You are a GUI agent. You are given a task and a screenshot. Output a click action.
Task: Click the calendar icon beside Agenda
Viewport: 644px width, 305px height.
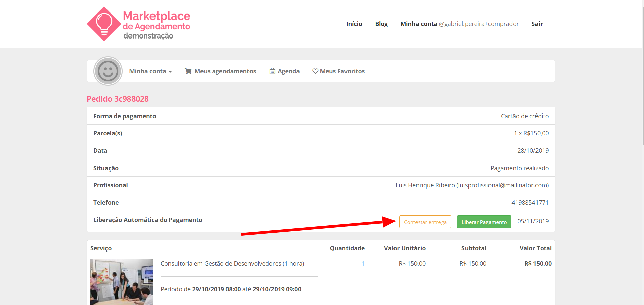[272, 71]
